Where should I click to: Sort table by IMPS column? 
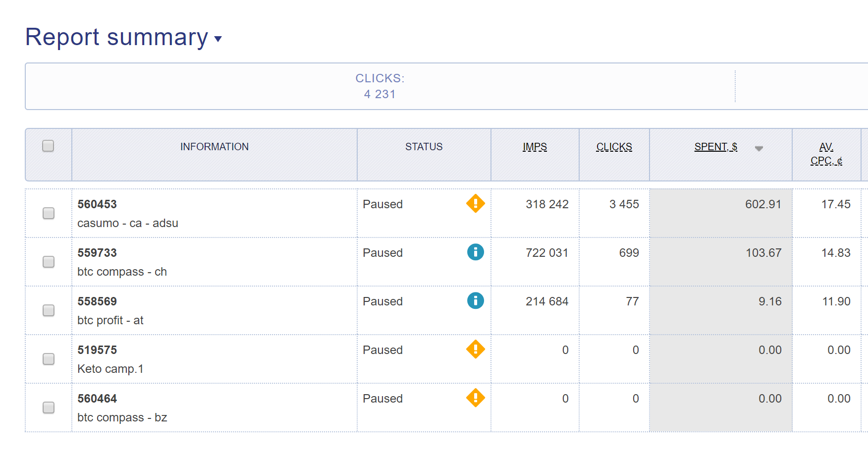coord(535,147)
